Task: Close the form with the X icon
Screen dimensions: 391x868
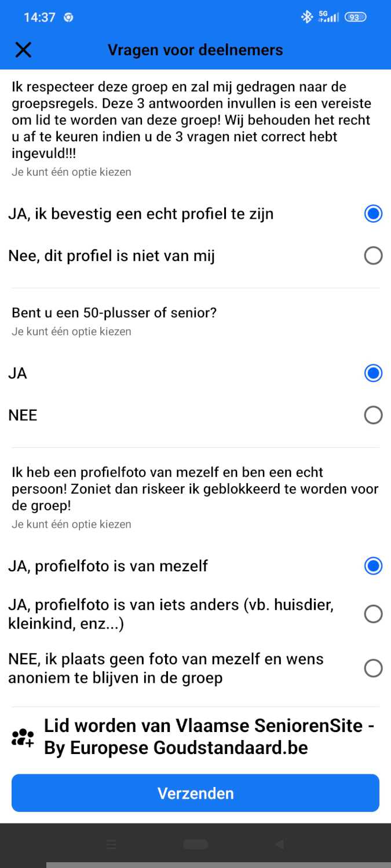Action: 23,50
